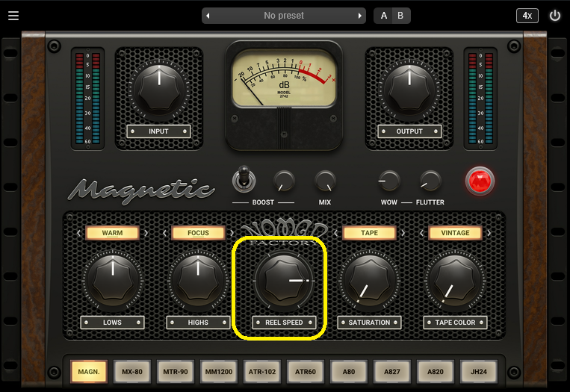This screenshot has width=570, height=392.
Task: Change the 4x oversampling setting
Action: point(527,16)
